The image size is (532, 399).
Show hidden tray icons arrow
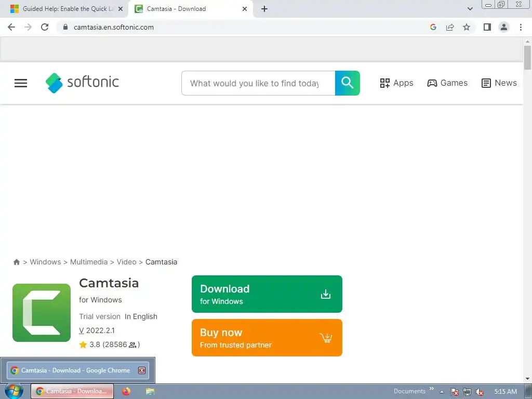442,392
